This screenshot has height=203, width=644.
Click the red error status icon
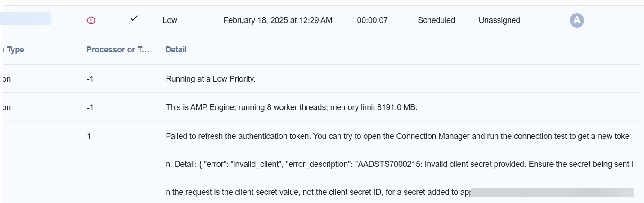click(x=91, y=20)
